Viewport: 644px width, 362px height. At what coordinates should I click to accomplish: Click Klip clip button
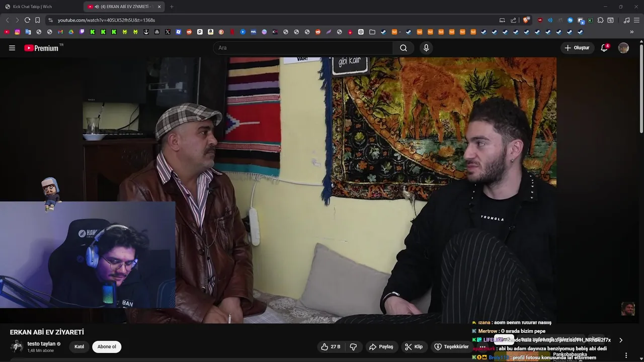[x=414, y=347]
